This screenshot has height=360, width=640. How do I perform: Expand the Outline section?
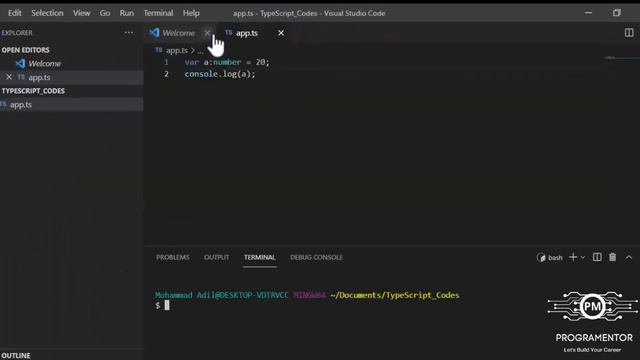(16, 356)
